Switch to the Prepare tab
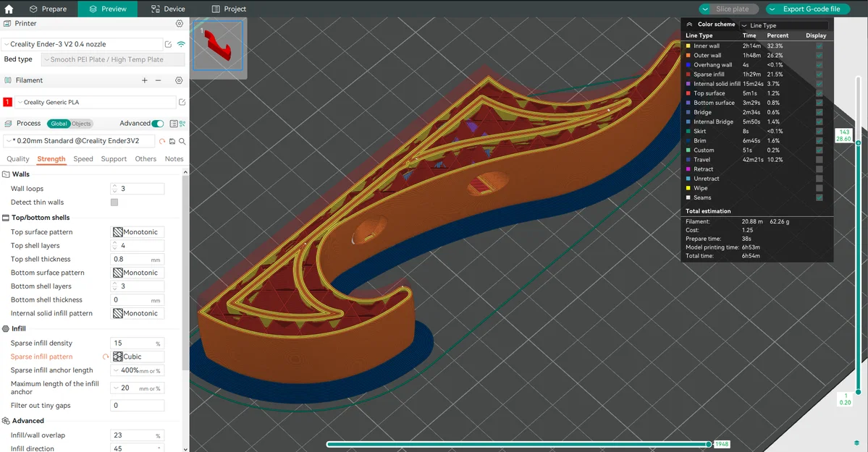The image size is (868, 452). (48, 9)
